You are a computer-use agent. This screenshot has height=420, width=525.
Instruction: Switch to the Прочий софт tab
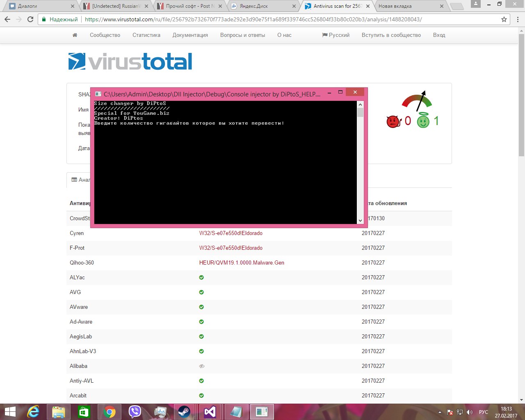click(190, 6)
